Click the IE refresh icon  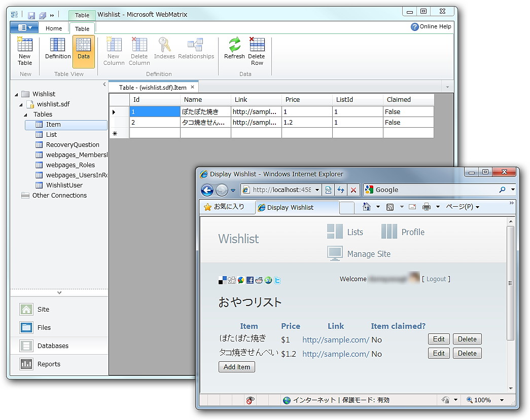tap(341, 190)
